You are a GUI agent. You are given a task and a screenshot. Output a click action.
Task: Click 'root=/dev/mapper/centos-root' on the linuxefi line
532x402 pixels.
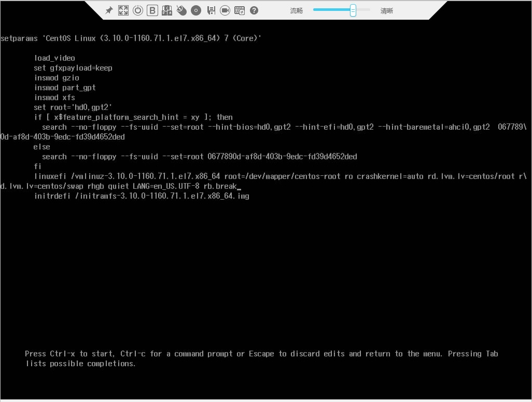(282, 176)
